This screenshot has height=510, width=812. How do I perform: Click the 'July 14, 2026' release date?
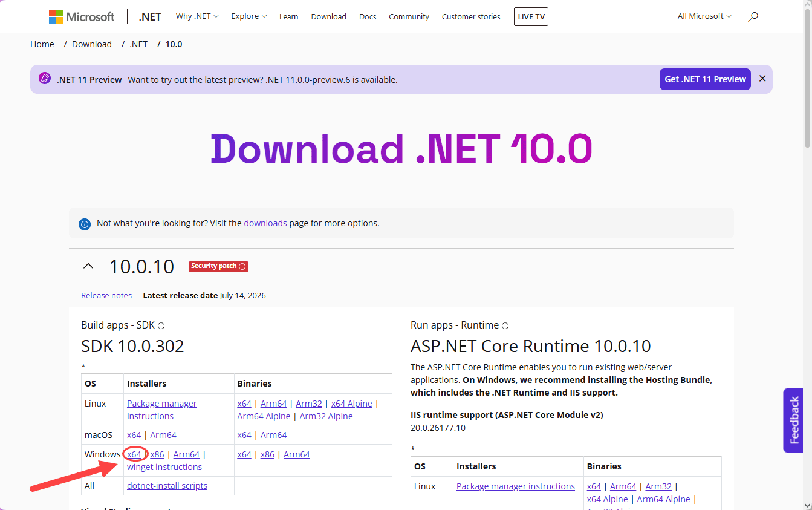point(243,296)
